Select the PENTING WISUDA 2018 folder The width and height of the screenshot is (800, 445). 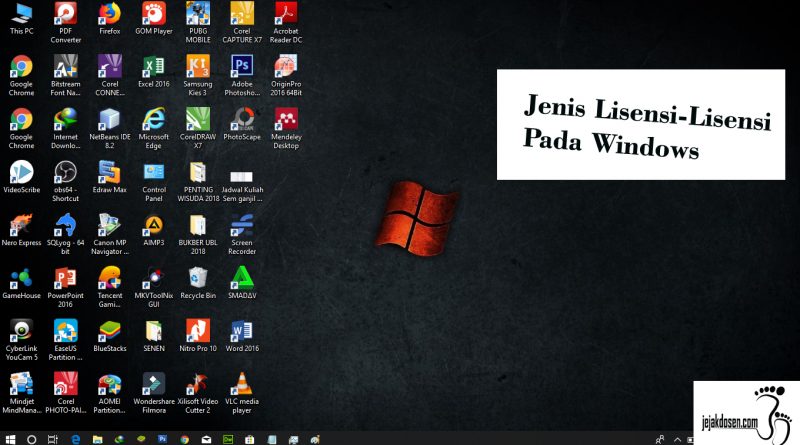198,181
